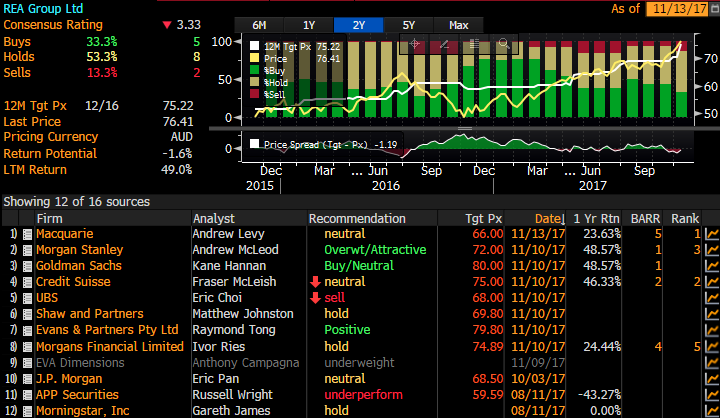720x418 pixels.
Task: Show the Macquarie row chart icon
Action: pos(712,234)
